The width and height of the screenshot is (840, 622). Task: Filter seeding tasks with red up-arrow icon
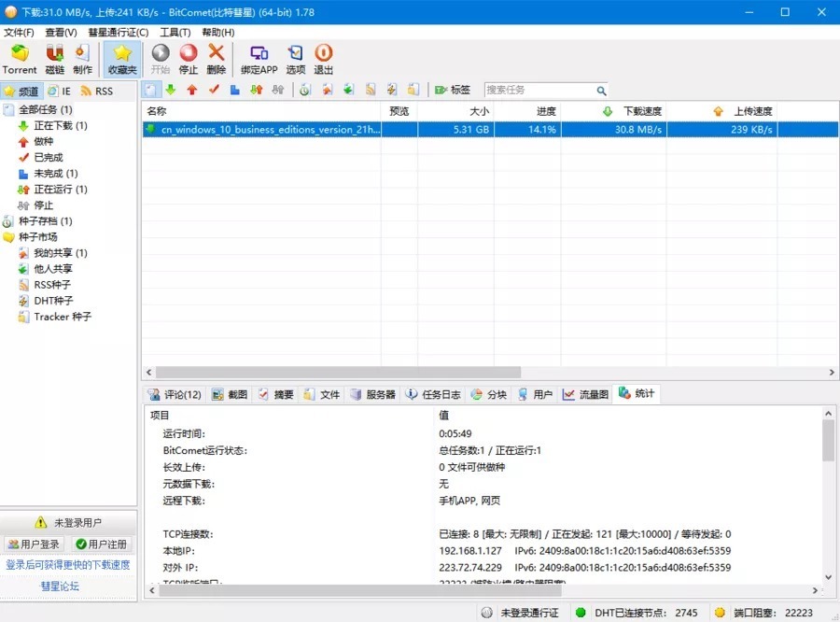pos(192,90)
